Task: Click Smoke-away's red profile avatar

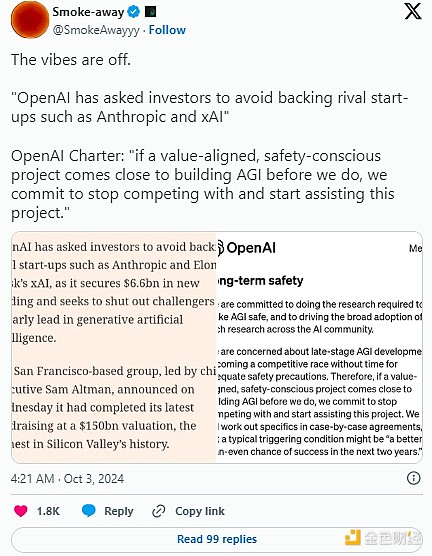Action: click(30, 20)
